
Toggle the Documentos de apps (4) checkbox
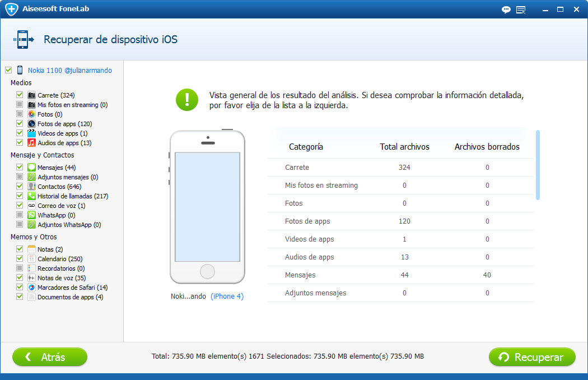(20, 296)
